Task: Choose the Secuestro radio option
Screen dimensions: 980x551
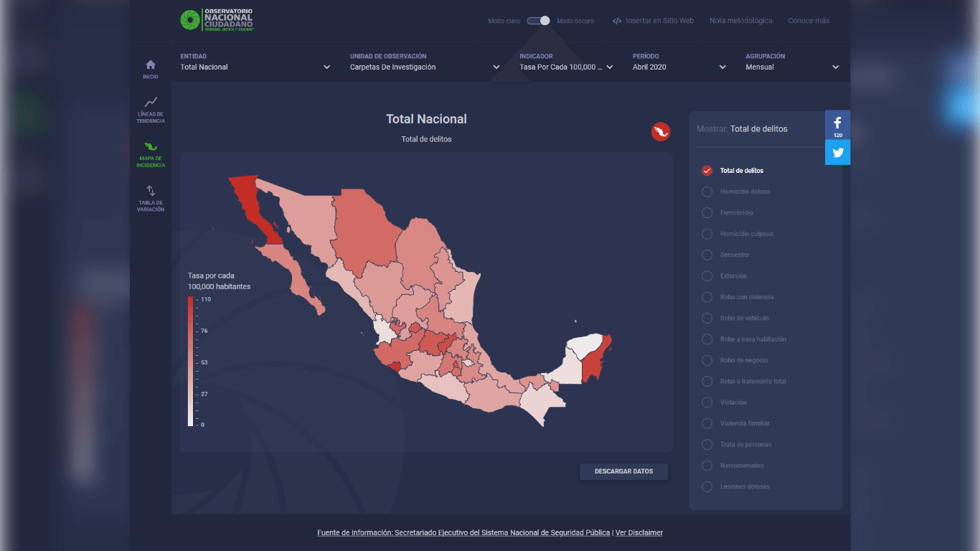Action: pyautogui.click(x=707, y=255)
